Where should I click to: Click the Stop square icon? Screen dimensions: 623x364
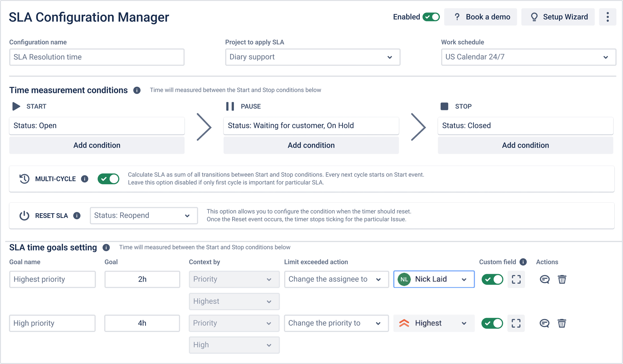pos(444,106)
